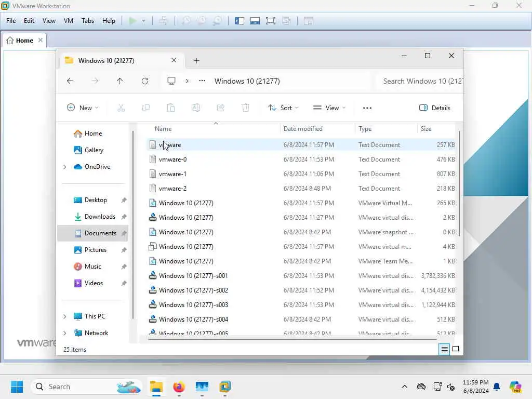Viewport: 532px width, 399px height.
Task: Close the Windows 10 (21277) Explorer tab
Action: coord(174,60)
